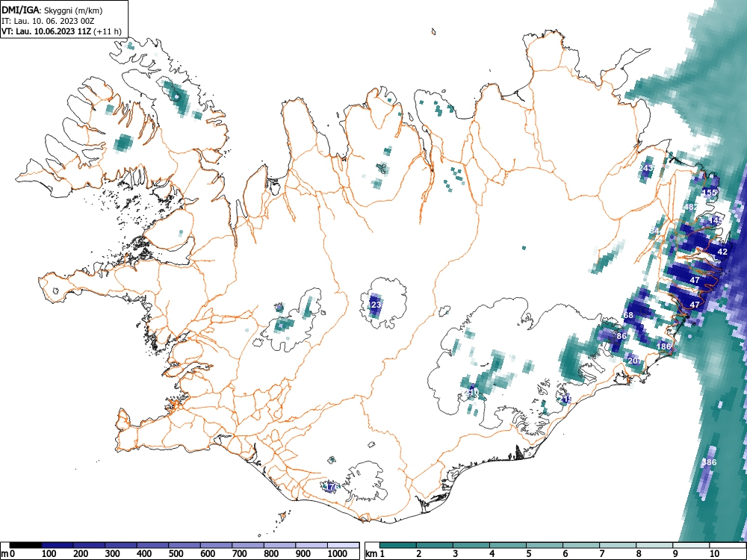Click the "8" label in the km legend
Viewport: 747px width, 560px height.
pos(639,554)
